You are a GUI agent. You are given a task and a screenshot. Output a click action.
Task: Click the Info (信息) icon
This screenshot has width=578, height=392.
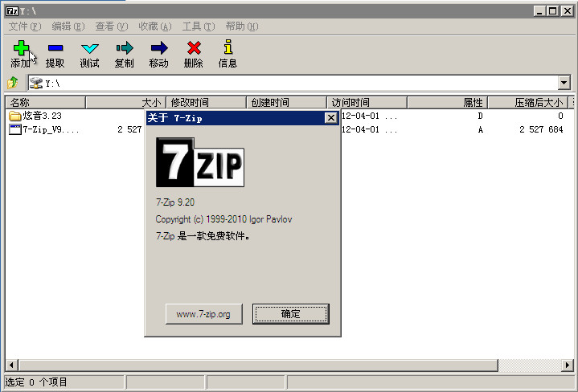pyautogui.click(x=228, y=47)
